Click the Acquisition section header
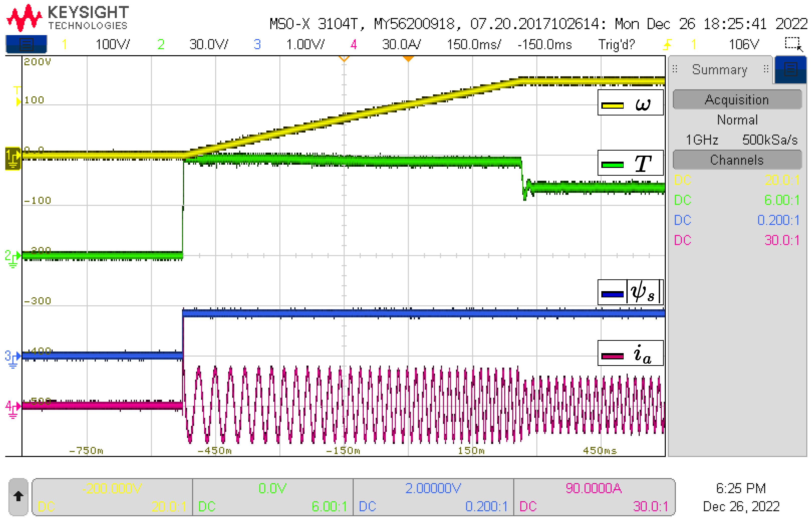 [x=737, y=99]
